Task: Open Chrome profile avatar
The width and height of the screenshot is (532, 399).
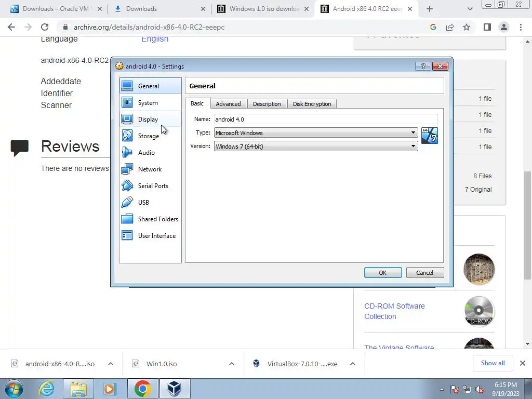Action: click(504, 27)
